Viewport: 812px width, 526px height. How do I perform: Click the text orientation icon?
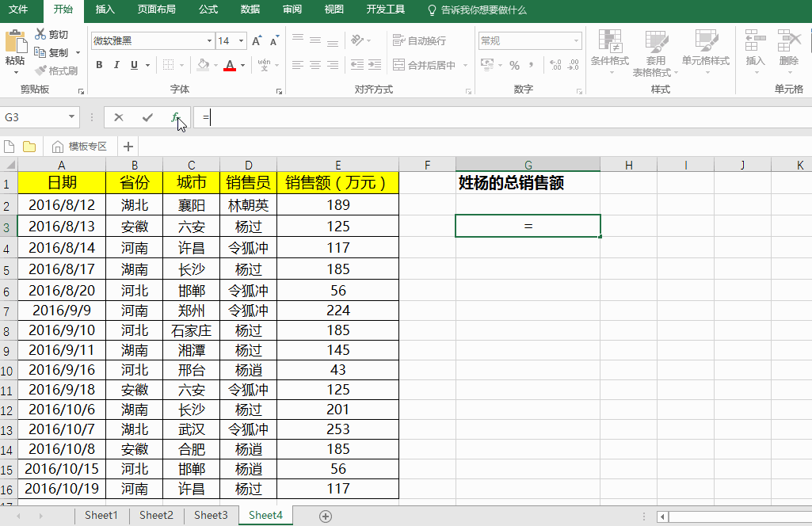[357, 40]
